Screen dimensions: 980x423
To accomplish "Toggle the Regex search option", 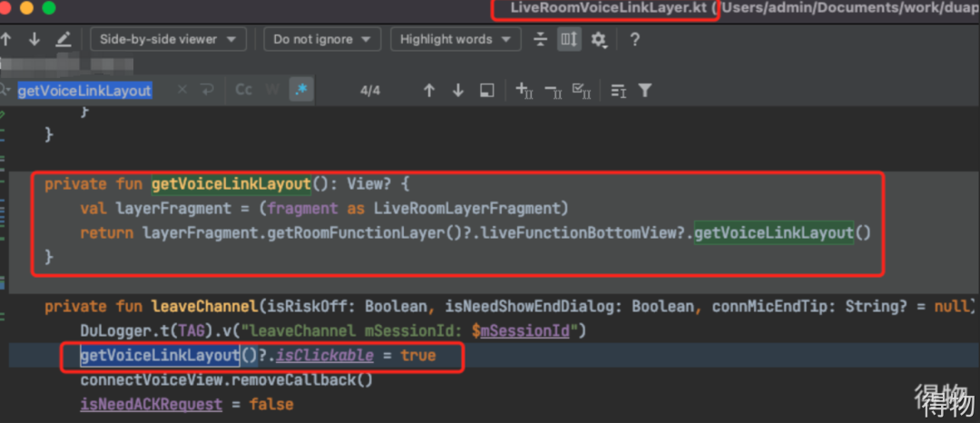I will coord(299,90).
